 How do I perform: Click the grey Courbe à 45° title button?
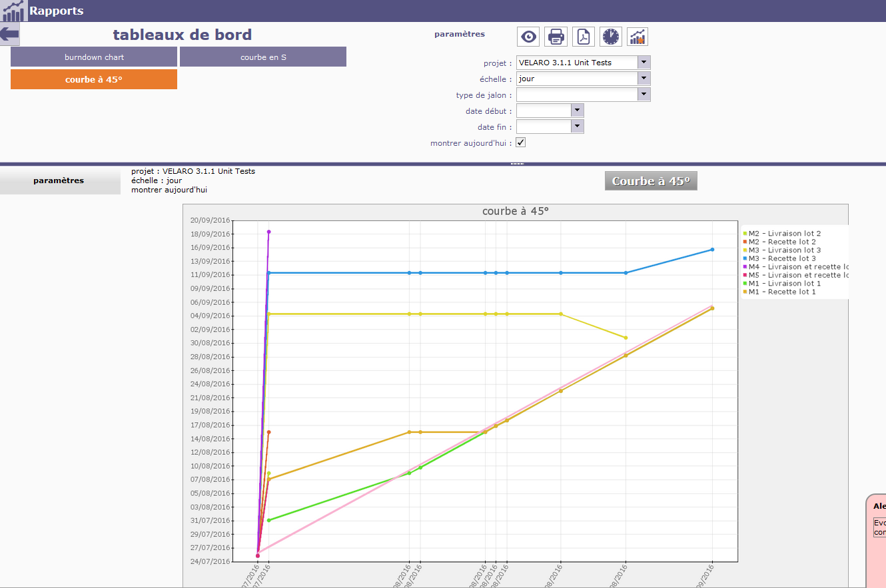click(x=651, y=181)
